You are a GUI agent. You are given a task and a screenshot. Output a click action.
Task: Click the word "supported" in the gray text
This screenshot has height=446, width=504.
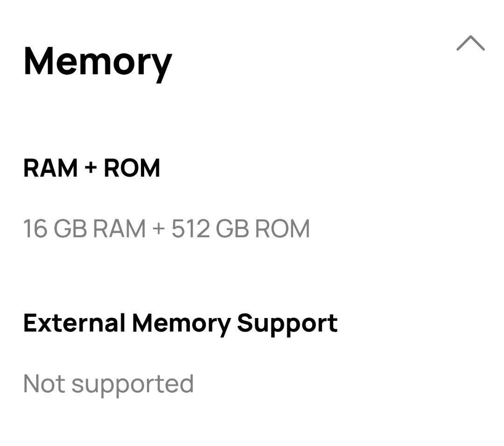133,384
